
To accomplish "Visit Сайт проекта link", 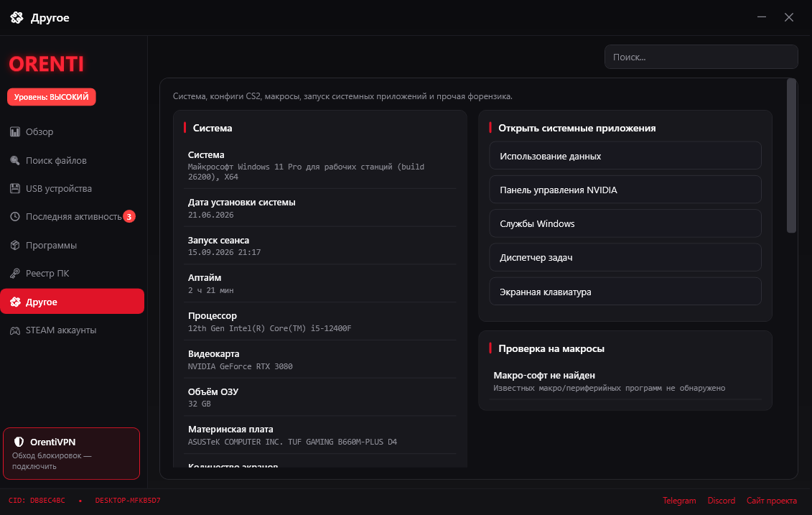I will click(771, 501).
